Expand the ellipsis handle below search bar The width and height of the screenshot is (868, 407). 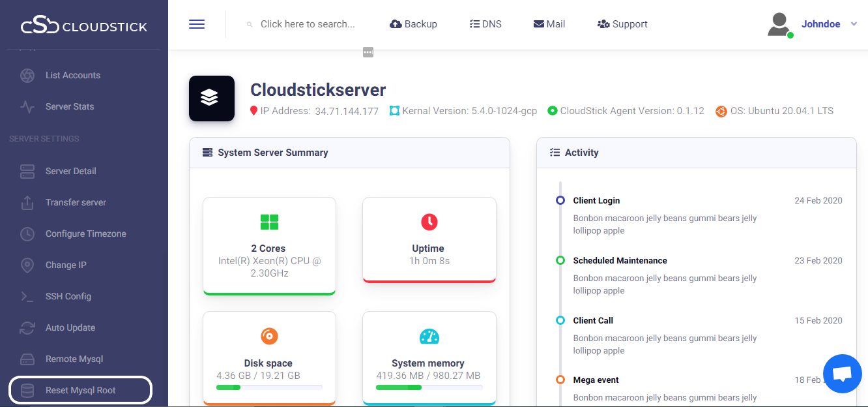tap(368, 52)
